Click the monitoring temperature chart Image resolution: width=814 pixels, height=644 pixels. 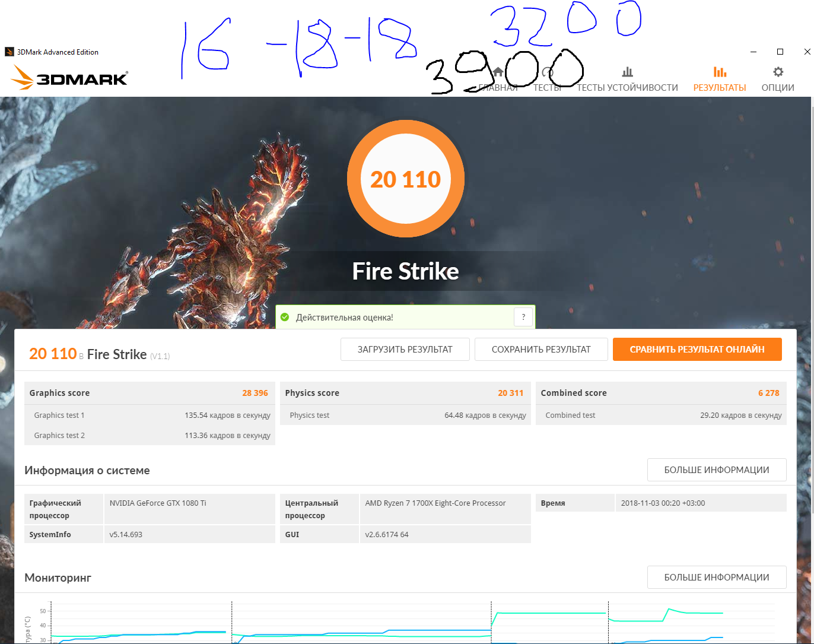click(x=405, y=621)
